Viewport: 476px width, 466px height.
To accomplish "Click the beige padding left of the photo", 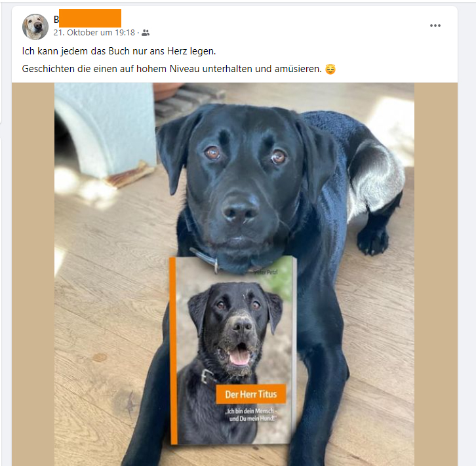I will click(33, 274).
